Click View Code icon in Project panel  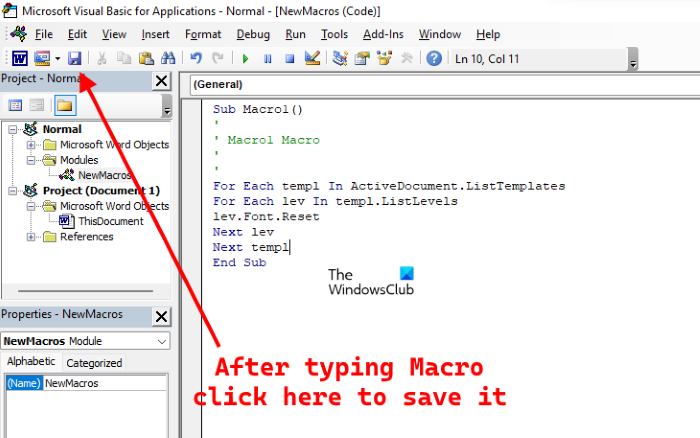pos(15,105)
